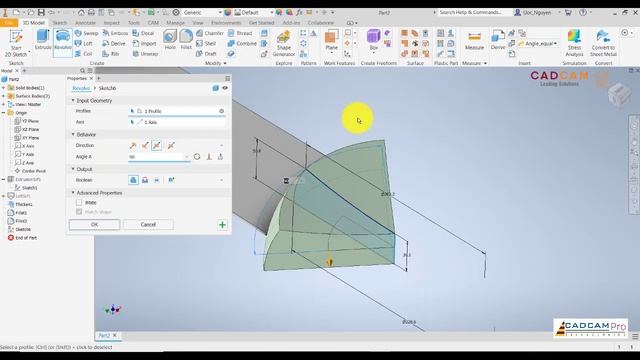Cancel the Revolve dialog
The image size is (640, 360).
(x=148, y=224)
